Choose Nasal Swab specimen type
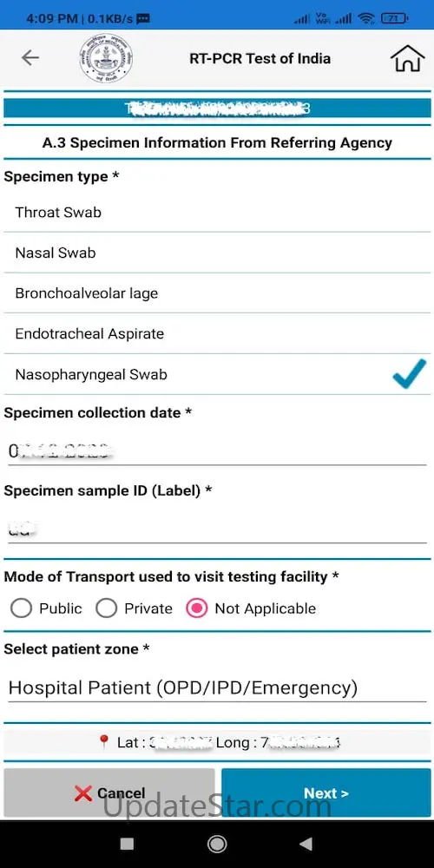The image size is (434, 868). 217,253
